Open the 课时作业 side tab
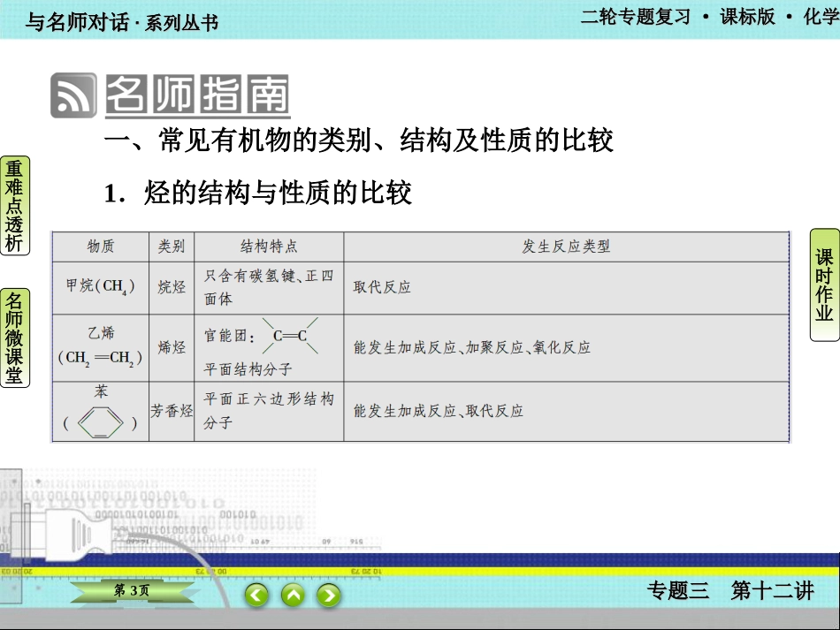This screenshot has width=840, height=630. (x=824, y=285)
